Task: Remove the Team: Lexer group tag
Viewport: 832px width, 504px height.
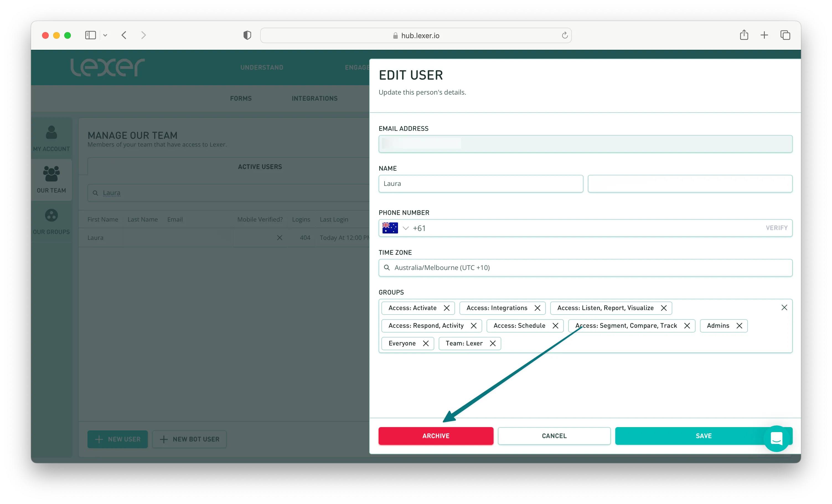Action: coord(493,343)
